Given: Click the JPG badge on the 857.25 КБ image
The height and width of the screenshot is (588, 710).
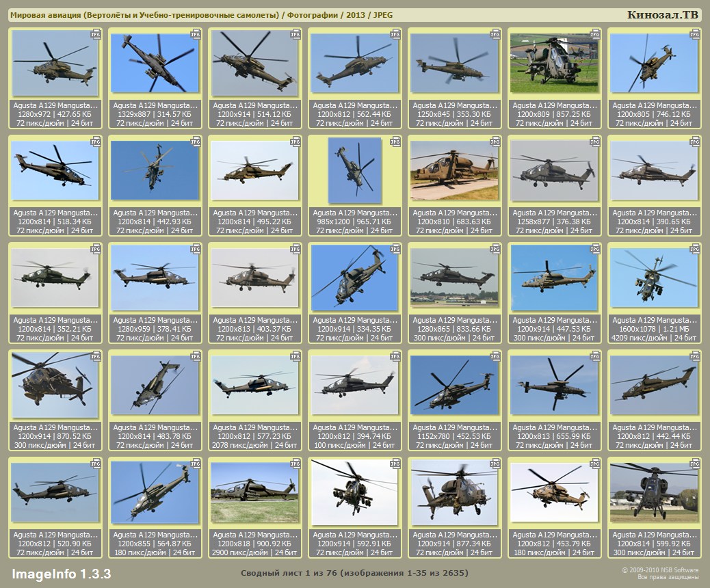Looking at the screenshot, I should [595, 34].
